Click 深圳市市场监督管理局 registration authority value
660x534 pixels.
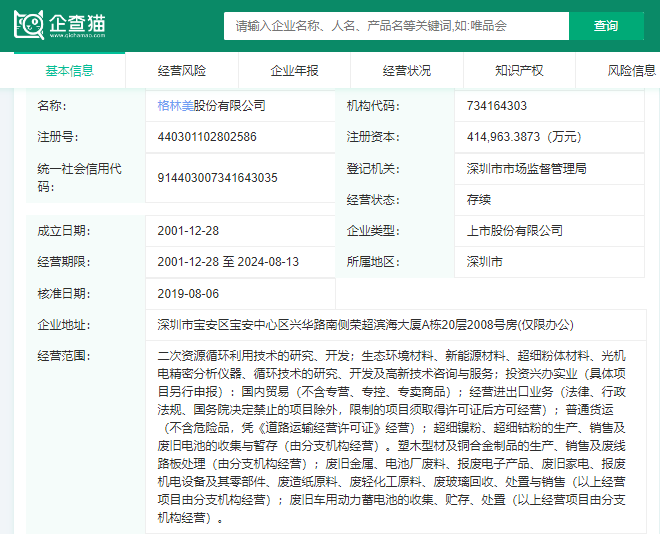(x=526, y=169)
